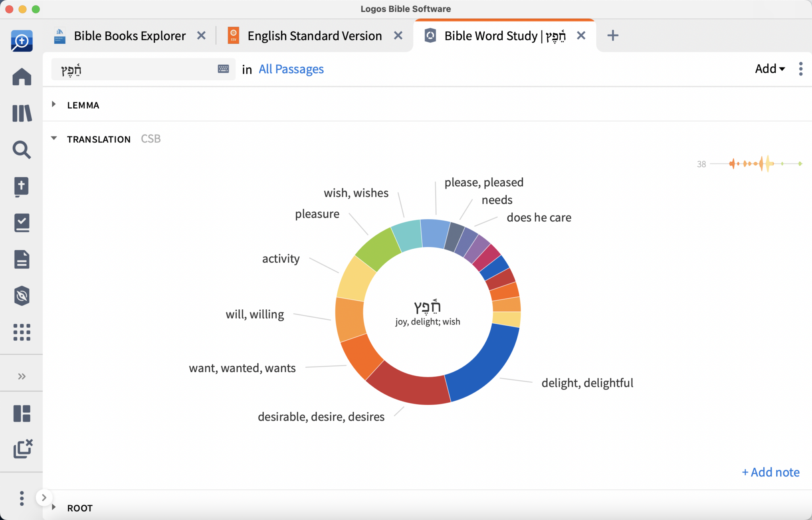812x520 pixels.
Task: Open the panel three-dot menu
Action: coord(801,69)
